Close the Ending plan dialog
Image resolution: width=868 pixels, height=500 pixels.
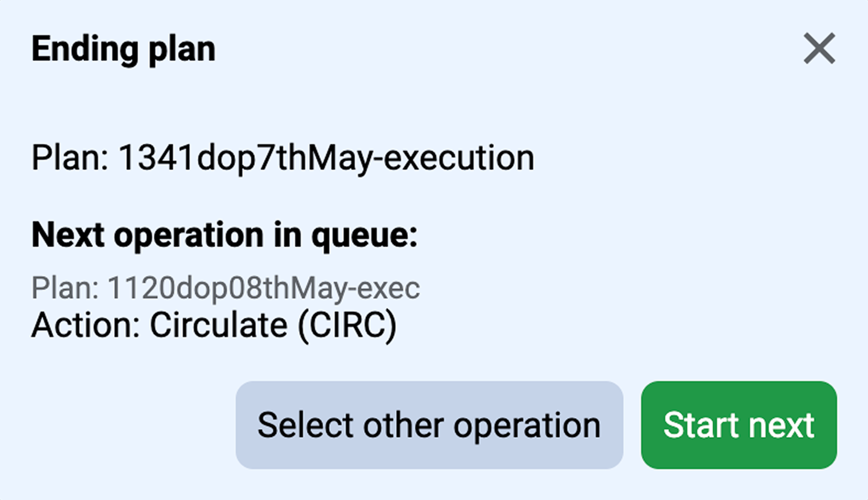[x=819, y=48]
